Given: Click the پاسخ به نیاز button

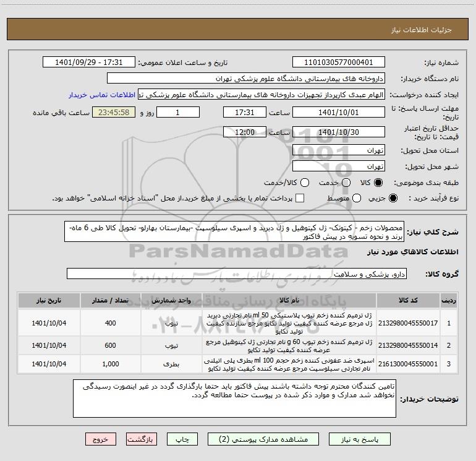Looking at the screenshot, I should click(360, 439).
